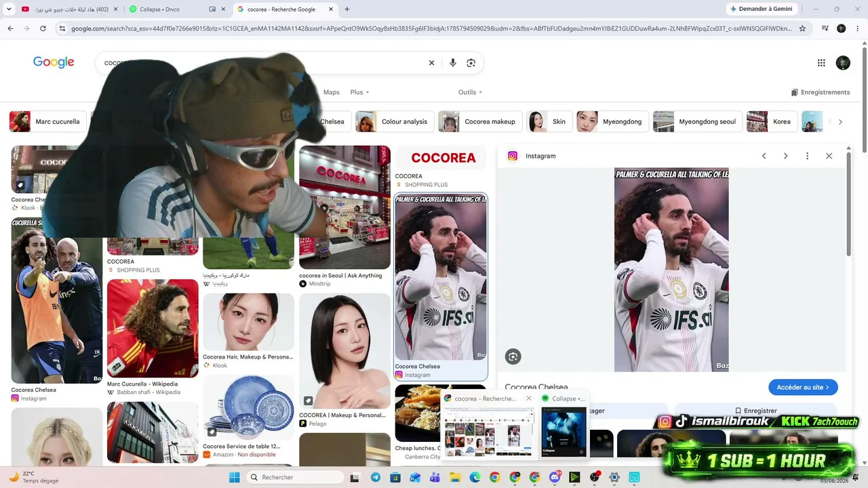Open the media control button in Chrome toolbar
This screenshot has width=868, height=488.
[x=825, y=28]
